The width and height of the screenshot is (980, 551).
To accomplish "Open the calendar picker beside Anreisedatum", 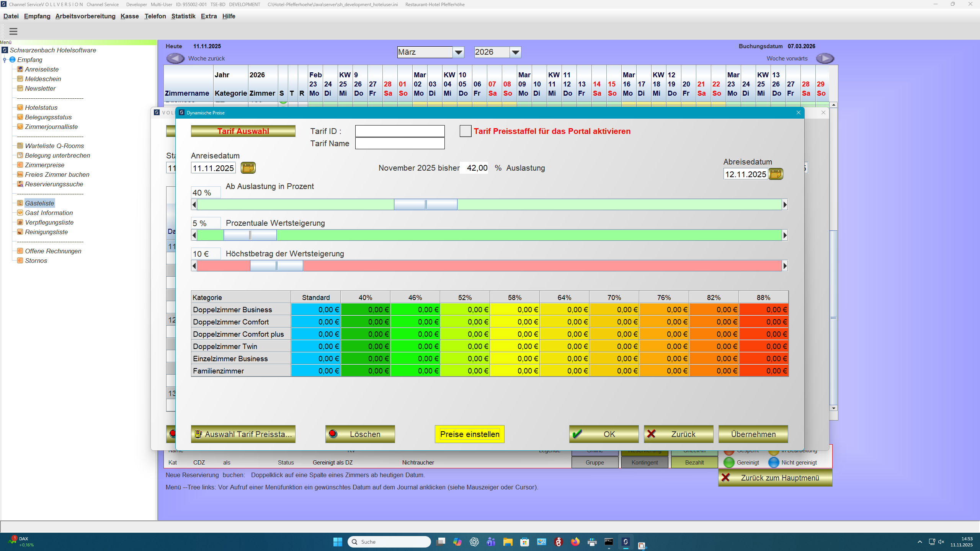I will coord(248,168).
